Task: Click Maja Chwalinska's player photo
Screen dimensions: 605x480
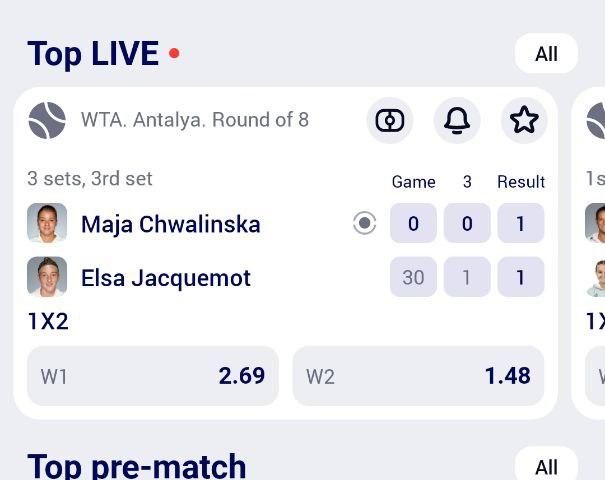Action: click(x=47, y=223)
